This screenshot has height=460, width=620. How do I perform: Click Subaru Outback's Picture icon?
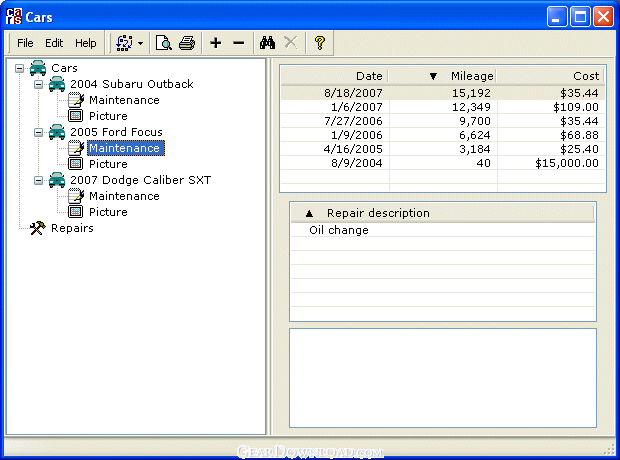point(76,116)
